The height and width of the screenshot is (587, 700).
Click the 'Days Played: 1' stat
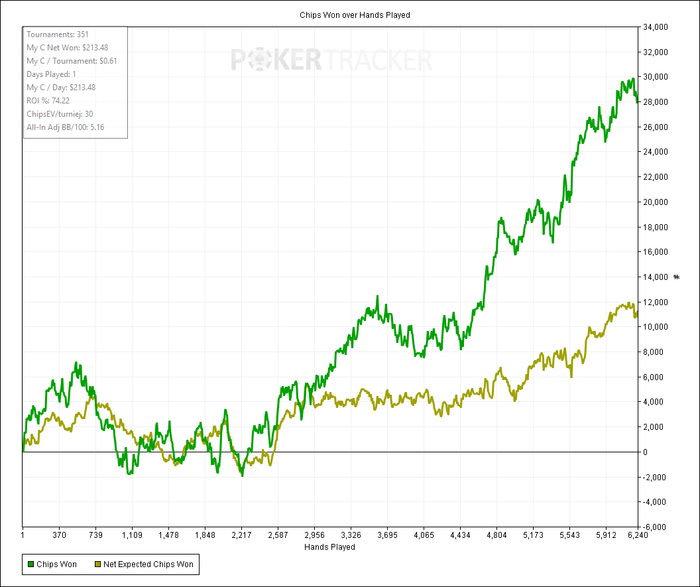click(x=51, y=74)
